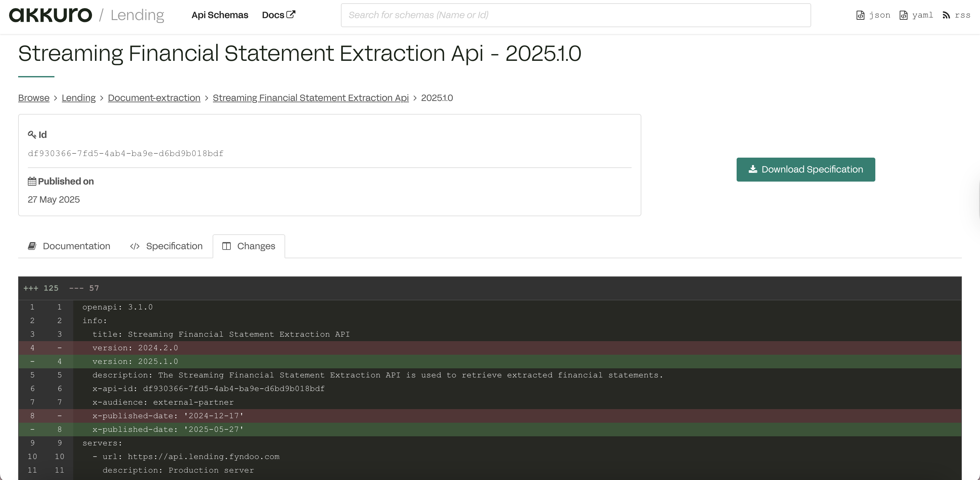Click the download icon in Download Specification
980x480 pixels.
coord(752,170)
